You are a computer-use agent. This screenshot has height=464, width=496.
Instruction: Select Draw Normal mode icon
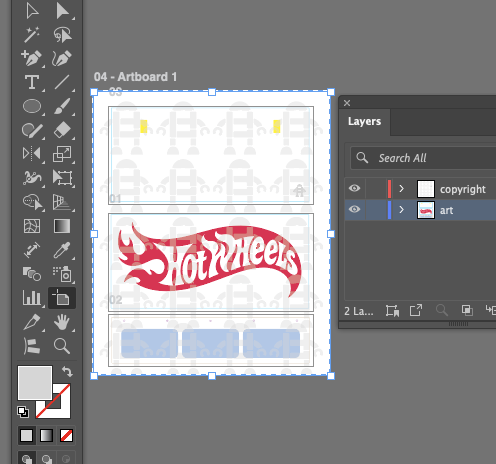tap(27, 459)
